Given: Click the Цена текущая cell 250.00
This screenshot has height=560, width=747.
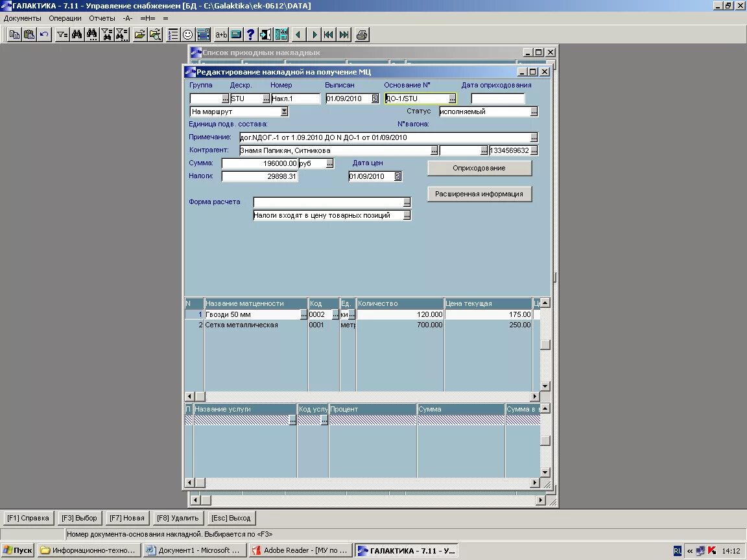Looking at the screenshot, I should 488,325.
